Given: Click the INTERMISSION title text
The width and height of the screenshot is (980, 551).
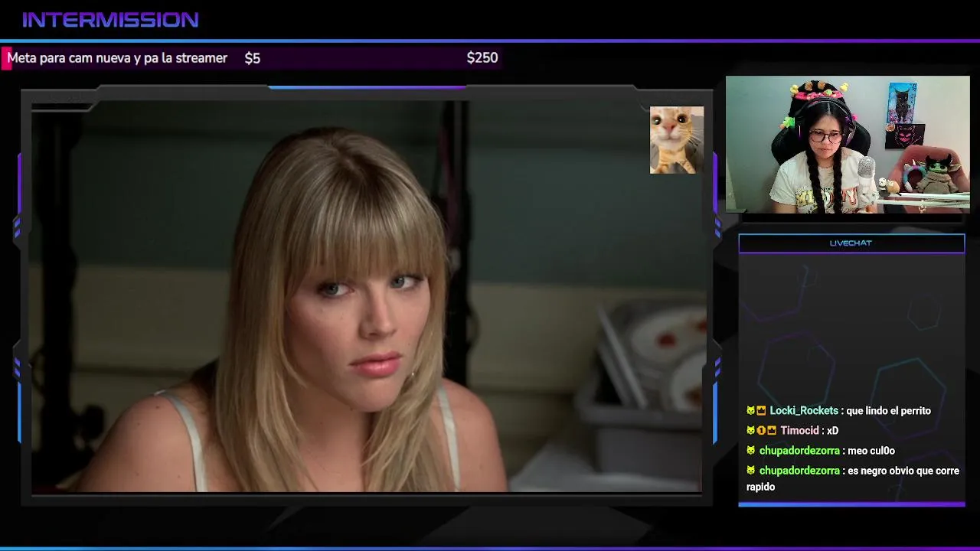Looking at the screenshot, I should coord(110,20).
